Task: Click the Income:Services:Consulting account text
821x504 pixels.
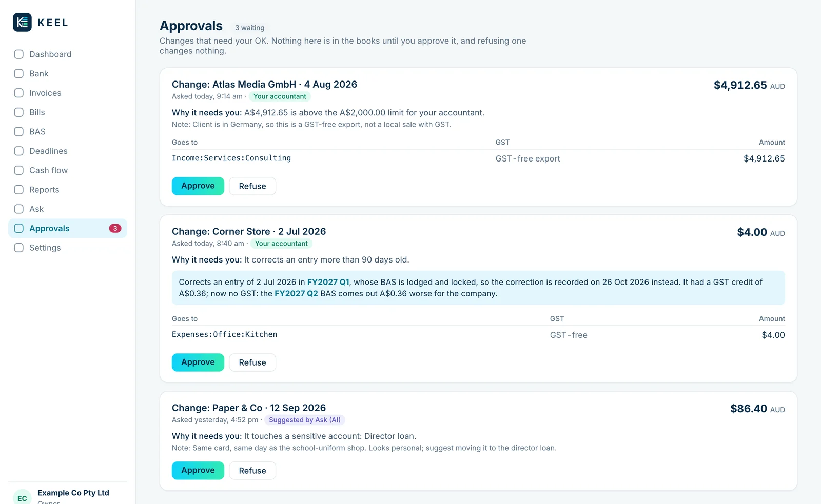Action: 231,158
